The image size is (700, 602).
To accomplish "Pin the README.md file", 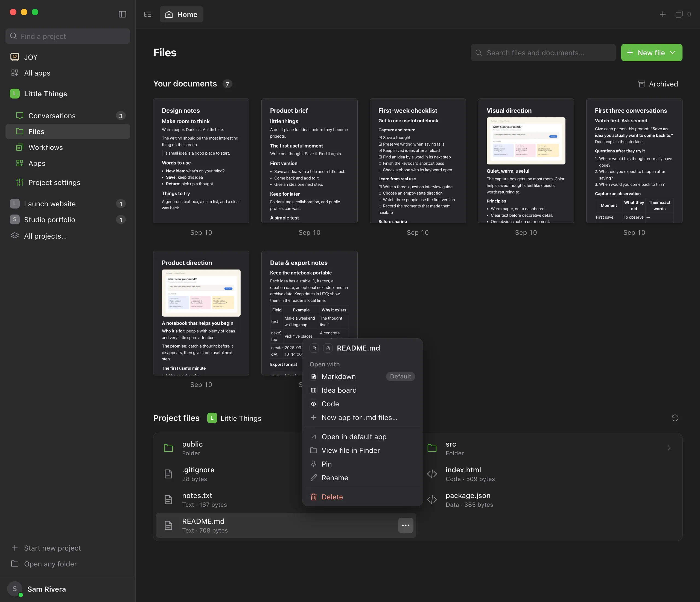I will pyautogui.click(x=362, y=464).
